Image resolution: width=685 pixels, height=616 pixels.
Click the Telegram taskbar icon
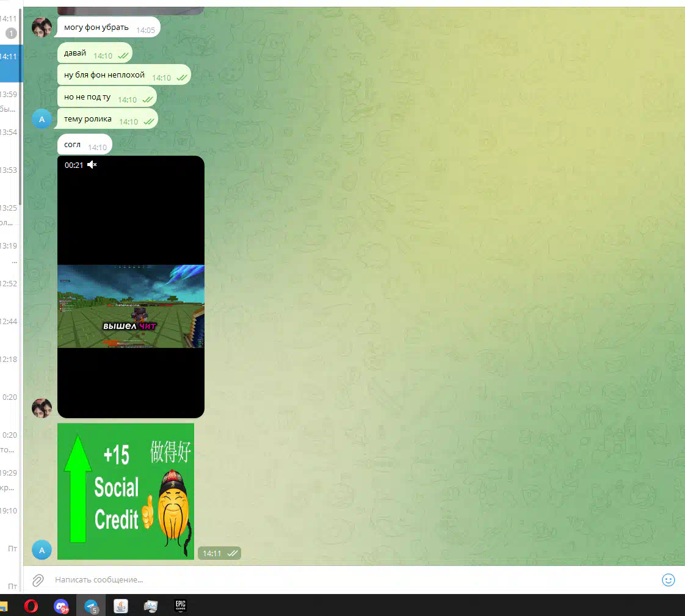coord(91,606)
